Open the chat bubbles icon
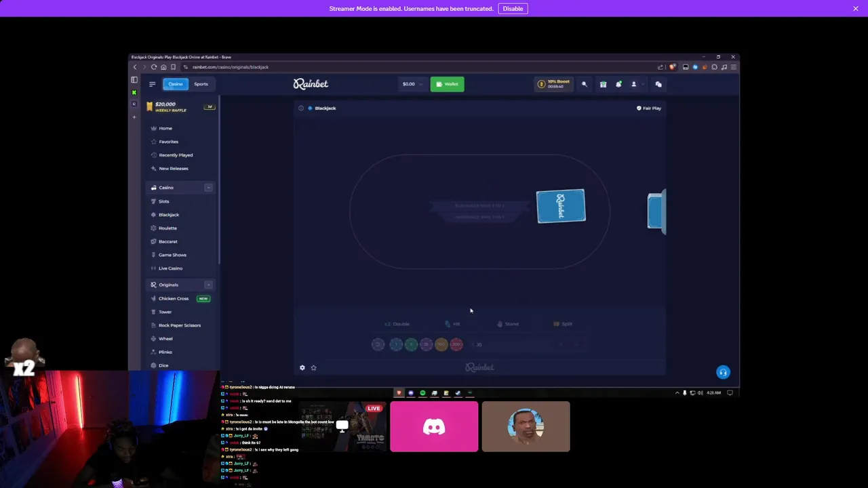 658,84
